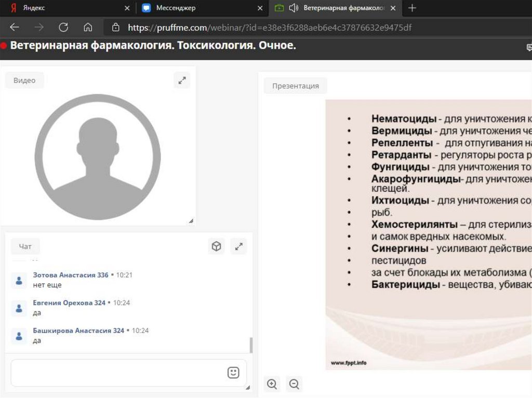Zoom out of the presentation

tap(294, 384)
